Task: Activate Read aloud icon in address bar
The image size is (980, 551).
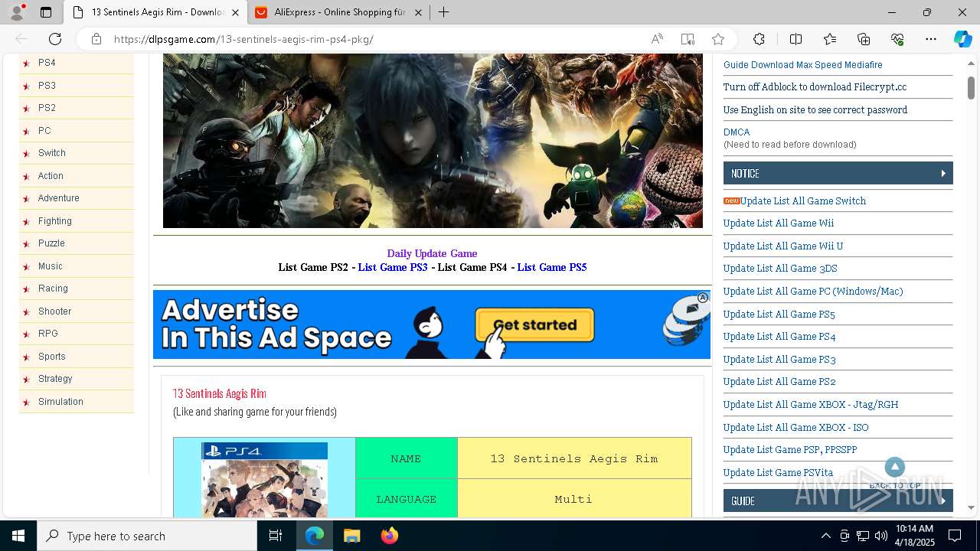Action: tap(657, 39)
